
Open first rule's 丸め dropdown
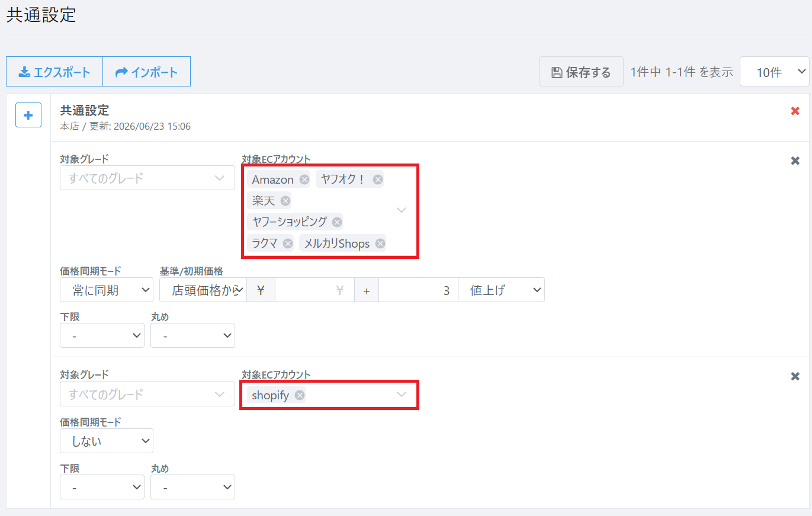pos(192,335)
